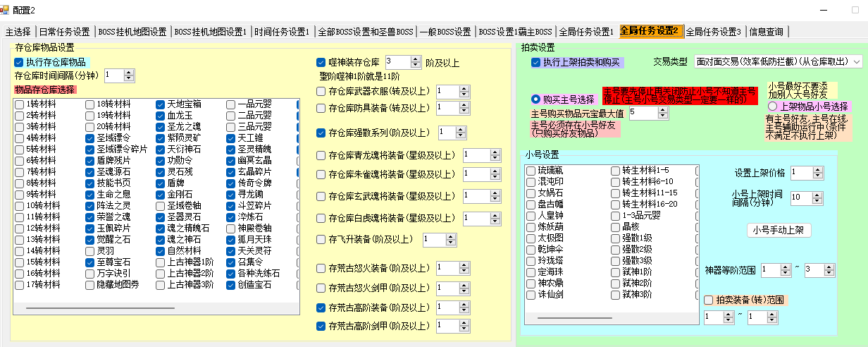Open the 交易类型 dropdown
The width and height of the screenshot is (868, 347).
(779, 62)
